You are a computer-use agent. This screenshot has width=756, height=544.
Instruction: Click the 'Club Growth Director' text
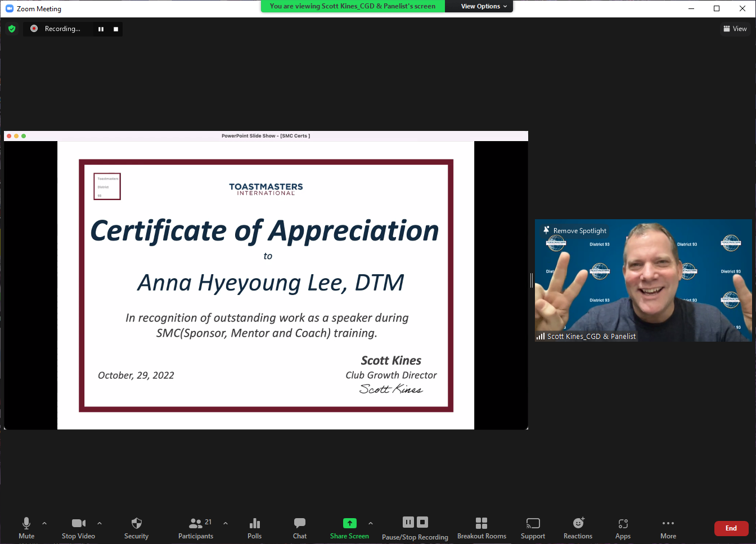391,375
